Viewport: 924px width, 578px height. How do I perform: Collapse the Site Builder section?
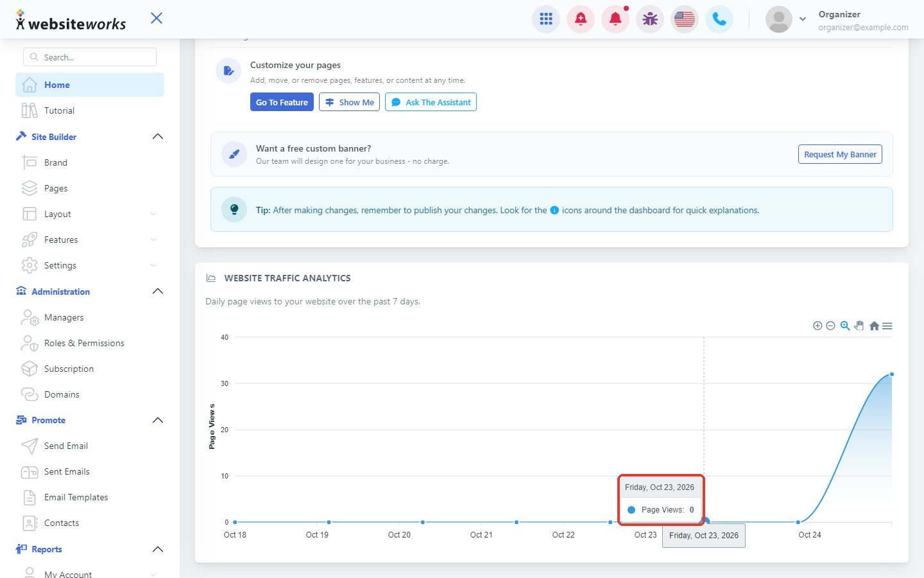[x=158, y=137]
